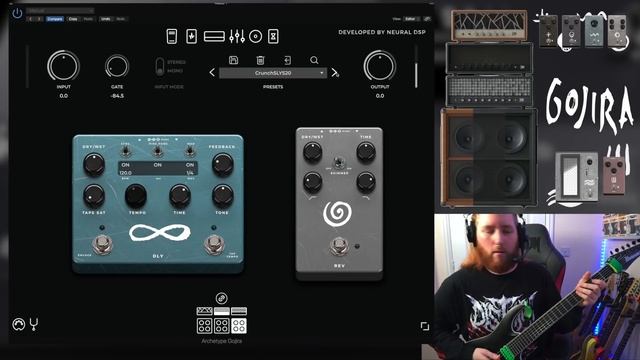Image resolution: width=640 pixels, height=360 pixels.
Task: Open the CrunchSLYS20 presets dropdown
Action: [x=273, y=73]
